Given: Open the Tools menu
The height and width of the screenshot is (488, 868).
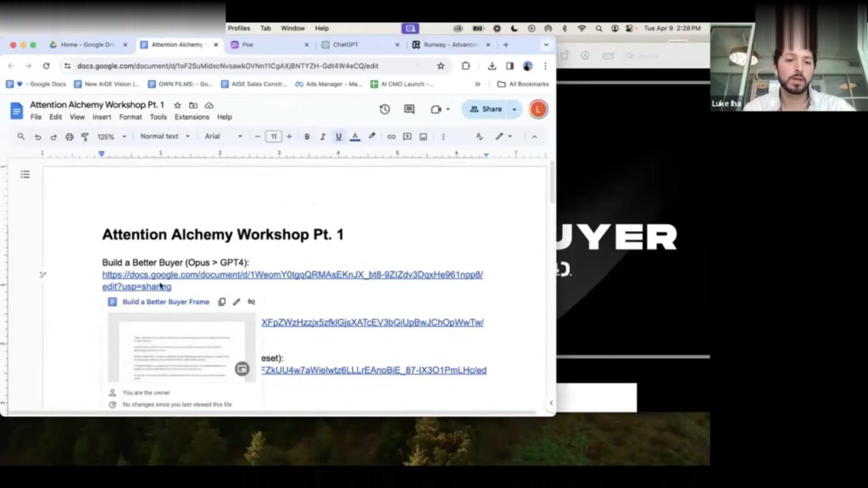Looking at the screenshot, I should tap(159, 117).
